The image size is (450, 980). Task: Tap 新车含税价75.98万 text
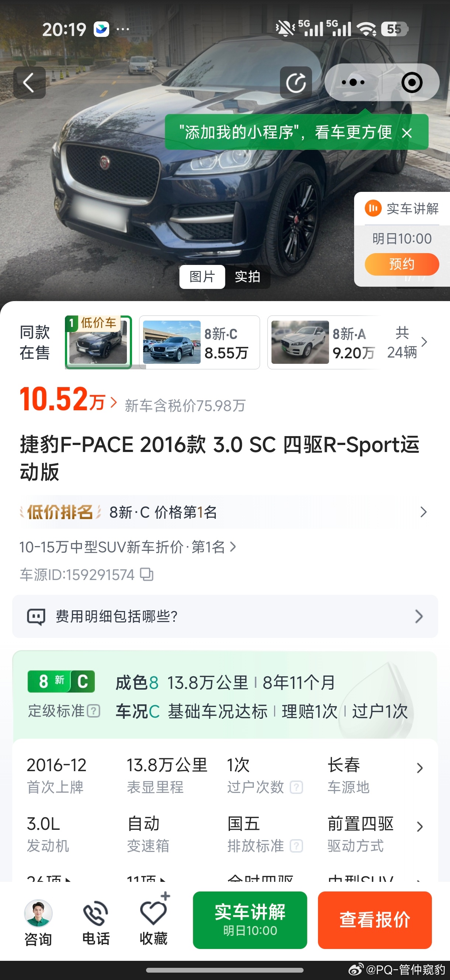(x=185, y=406)
